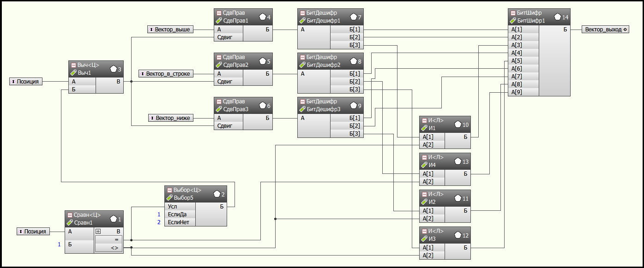Click the tag icon beside the И3 name

(424, 238)
